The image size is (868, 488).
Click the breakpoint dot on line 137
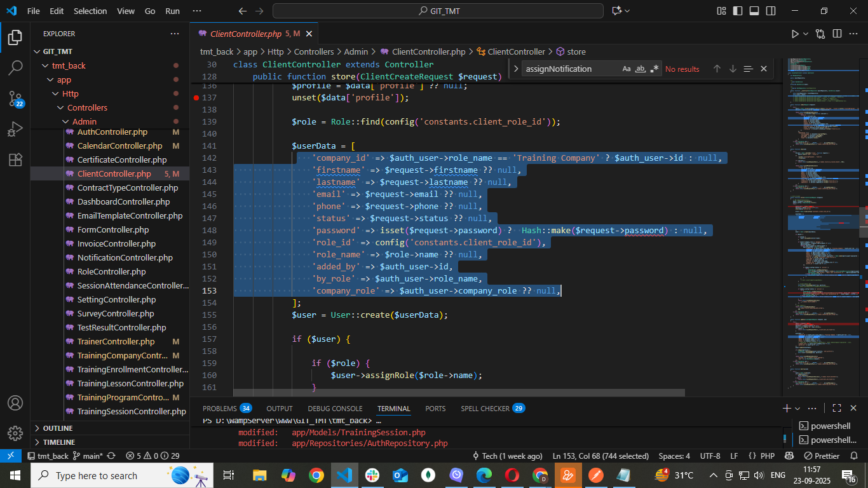pyautogui.click(x=196, y=98)
